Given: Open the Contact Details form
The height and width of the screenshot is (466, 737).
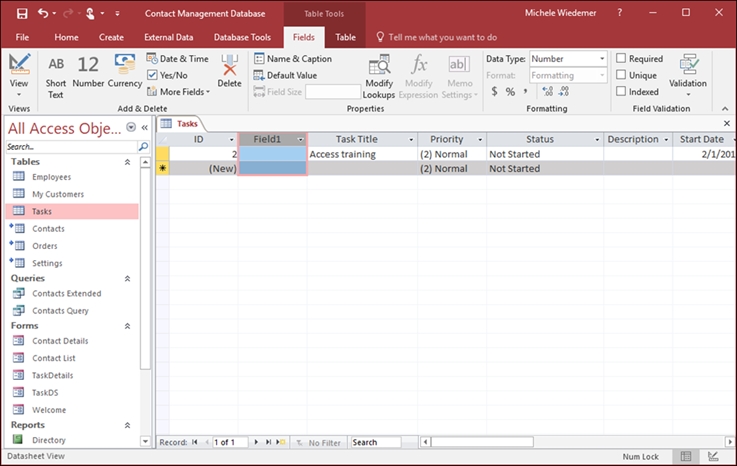Looking at the screenshot, I should (x=60, y=341).
